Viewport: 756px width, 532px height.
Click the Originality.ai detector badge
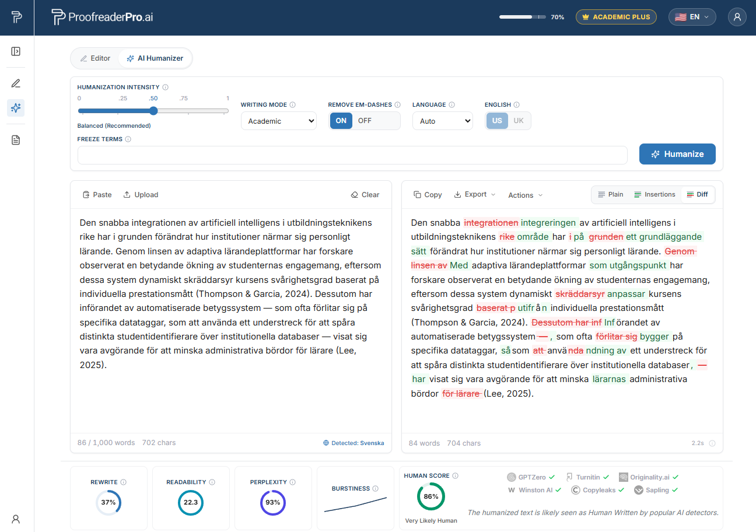pos(649,477)
